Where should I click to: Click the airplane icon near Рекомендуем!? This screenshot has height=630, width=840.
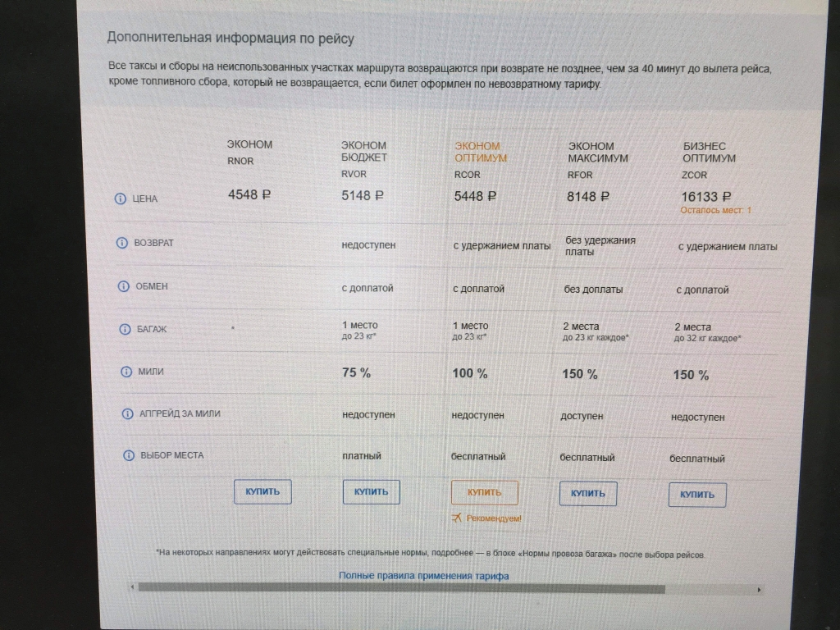click(456, 518)
